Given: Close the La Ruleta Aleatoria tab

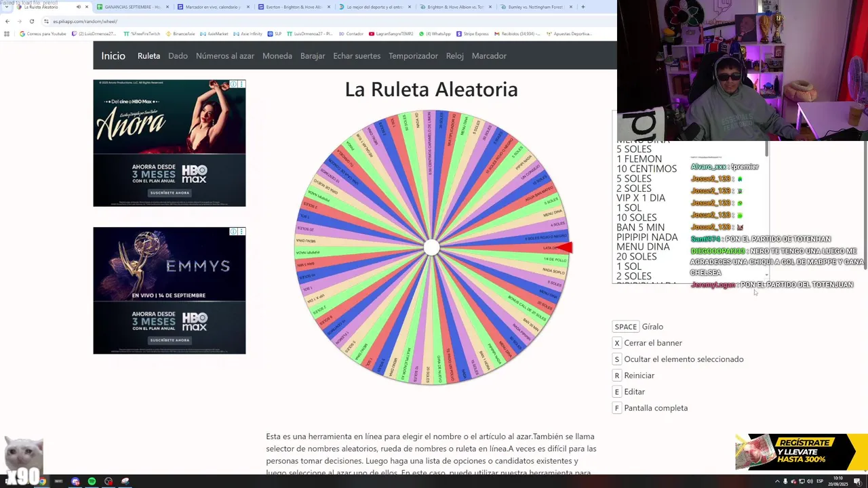Looking at the screenshot, I should pos(87,7).
